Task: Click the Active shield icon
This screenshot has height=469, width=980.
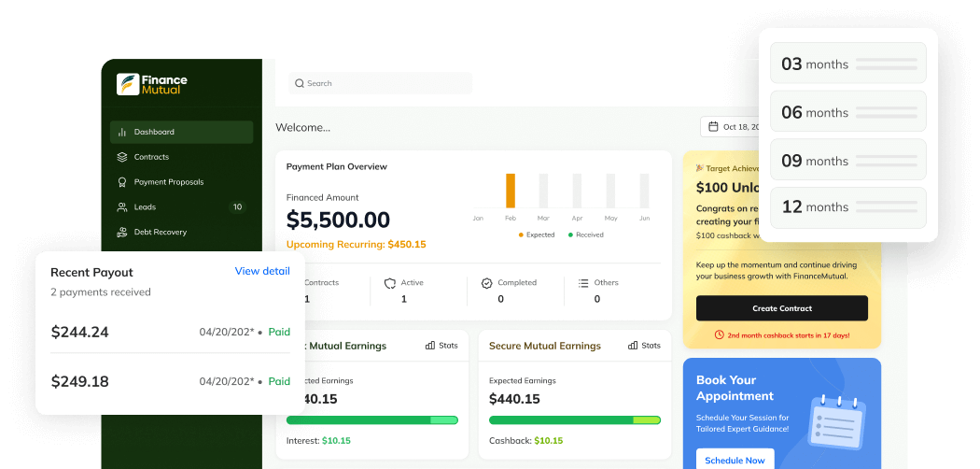Action: click(x=390, y=283)
